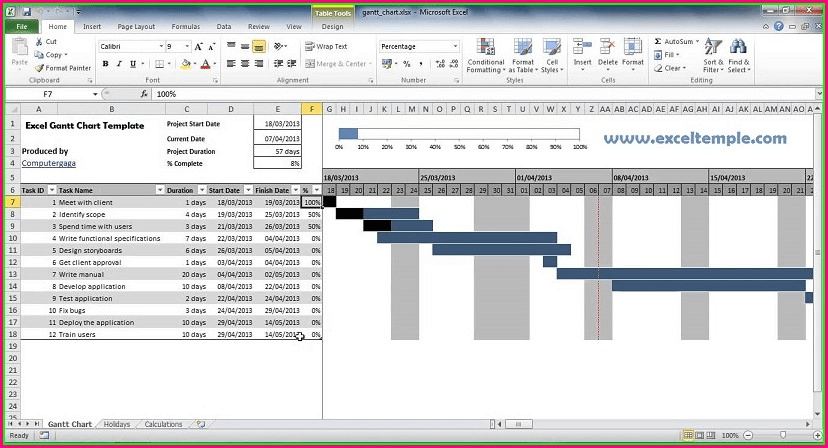Toggle Italic formatting
This screenshot has height=448, width=828.
point(119,64)
